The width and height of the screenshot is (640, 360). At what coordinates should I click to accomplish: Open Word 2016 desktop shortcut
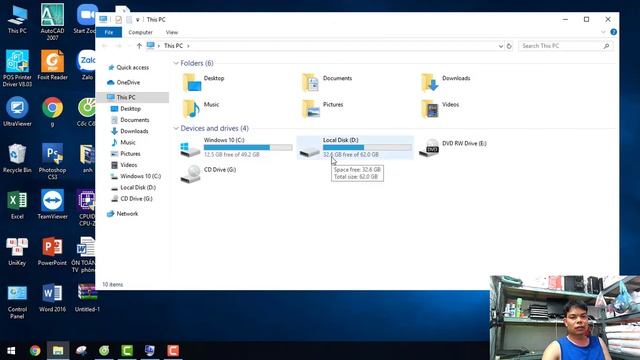tap(52, 298)
